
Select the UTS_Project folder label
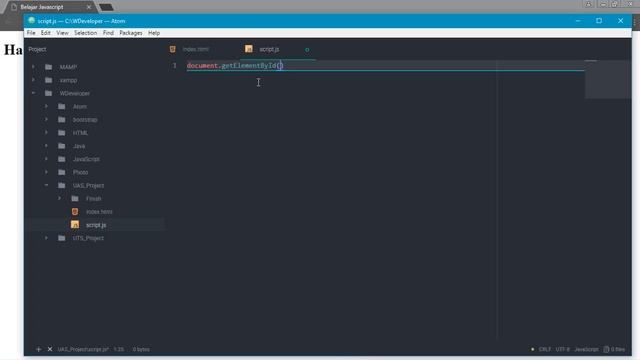click(88, 238)
